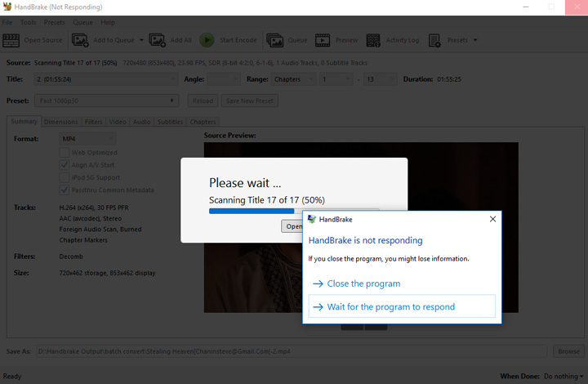Viewport: 588px width, 384px height.
Task: Toggle the Web Optimized checkbox
Action: pos(65,152)
